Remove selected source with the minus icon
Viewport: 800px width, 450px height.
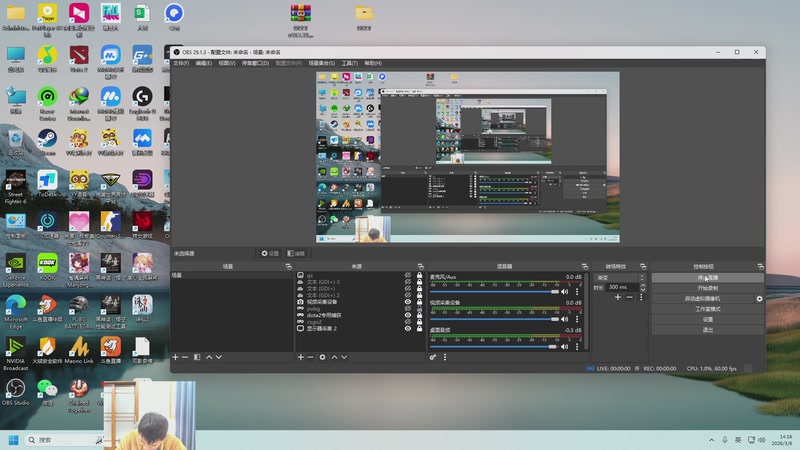310,357
